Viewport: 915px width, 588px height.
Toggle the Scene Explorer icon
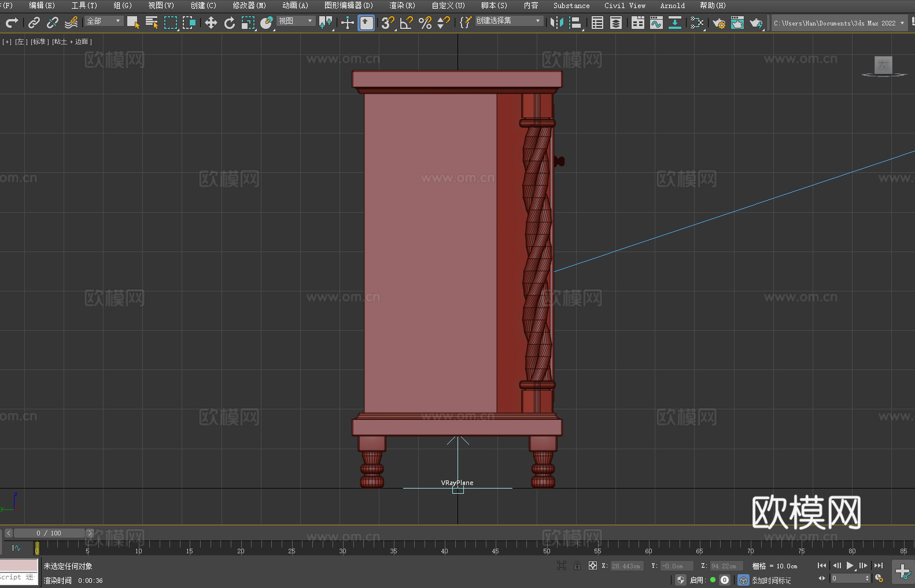[x=597, y=23]
